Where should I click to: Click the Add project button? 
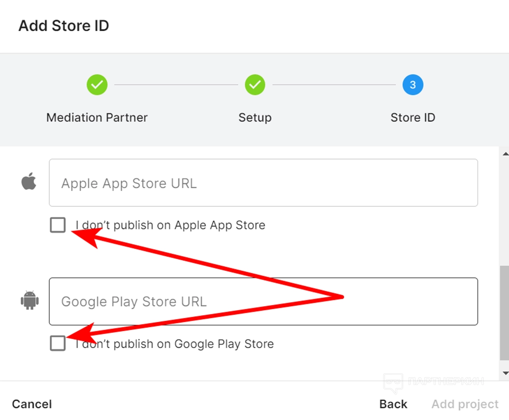click(x=465, y=404)
